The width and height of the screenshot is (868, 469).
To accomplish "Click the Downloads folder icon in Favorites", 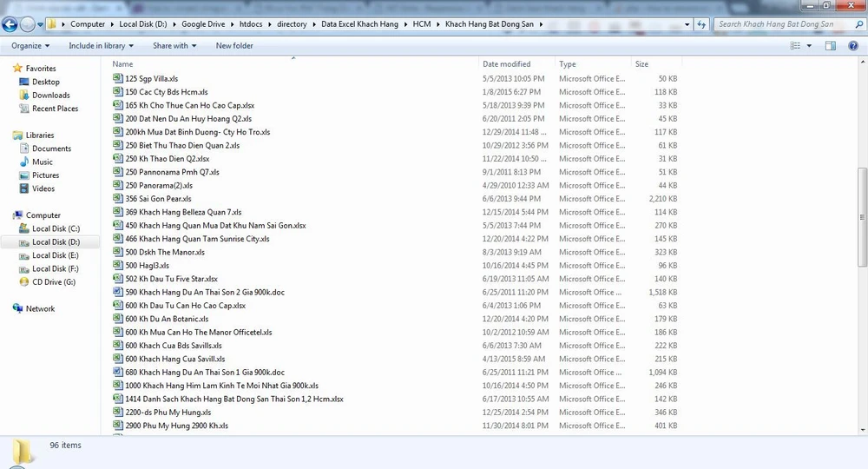I will pos(24,96).
